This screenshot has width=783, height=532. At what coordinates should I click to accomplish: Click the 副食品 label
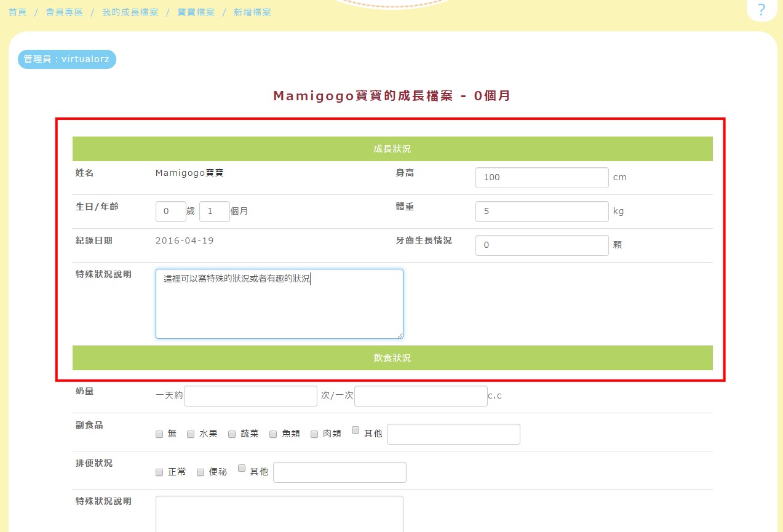[89, 425]
